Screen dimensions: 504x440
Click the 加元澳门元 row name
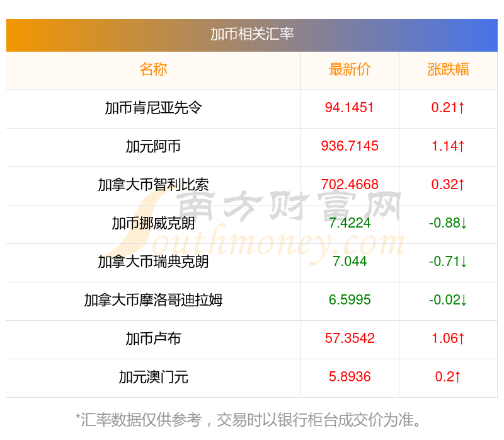pos(153,377)
